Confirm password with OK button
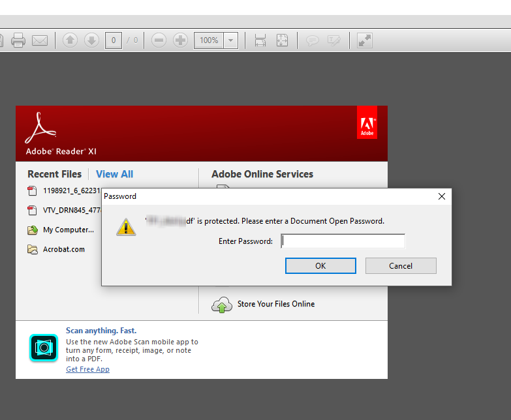 320,265
